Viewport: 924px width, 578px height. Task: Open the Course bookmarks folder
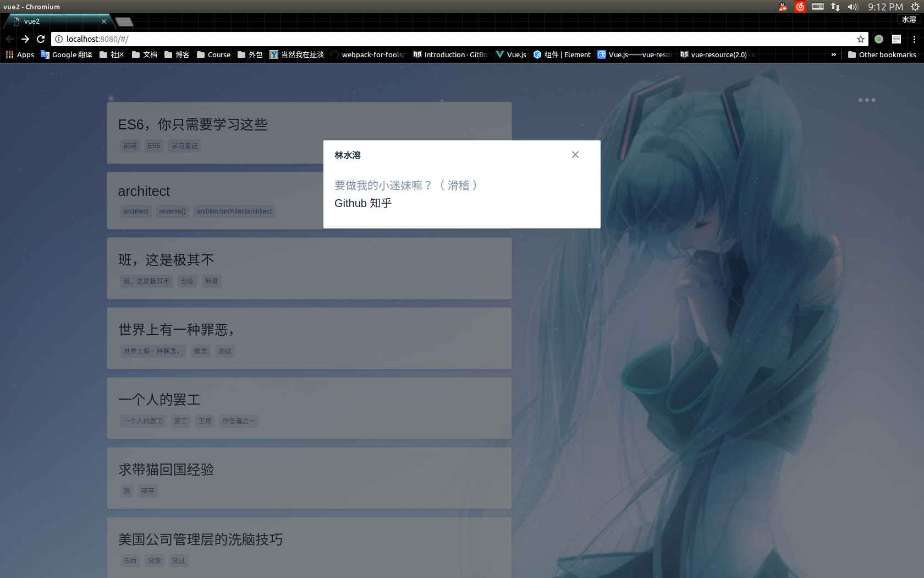(214, 54)
